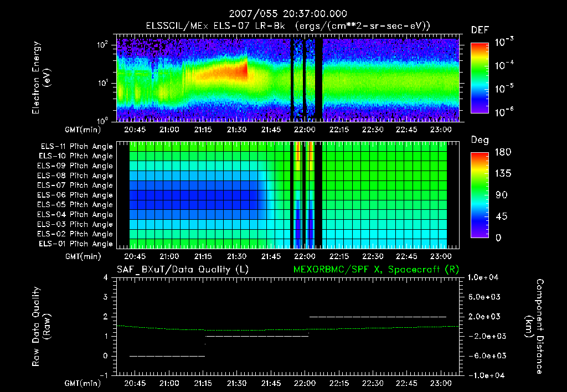Screen dimensions: 567x392
Task: Click the GMT(min) label under the data quality panel
Action: coord(83,383)
